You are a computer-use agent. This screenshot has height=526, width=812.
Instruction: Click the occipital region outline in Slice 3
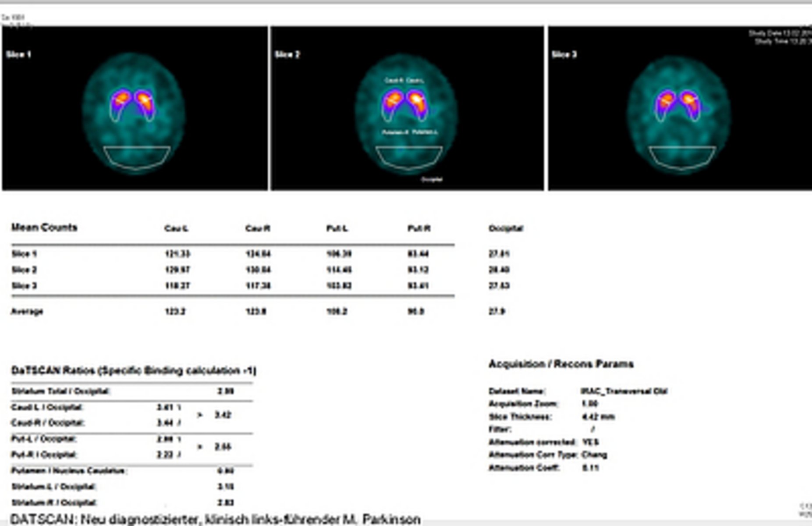(x=682, y=158)
